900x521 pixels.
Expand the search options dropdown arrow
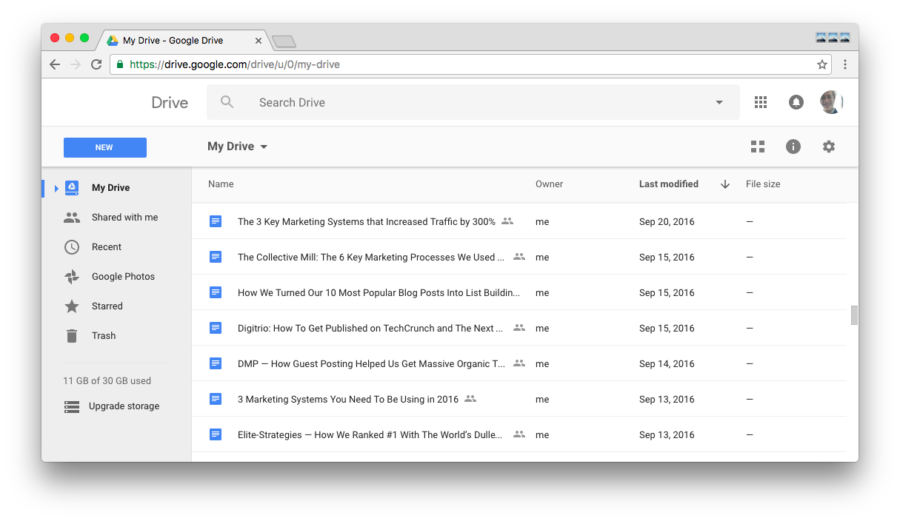[719, 102]
